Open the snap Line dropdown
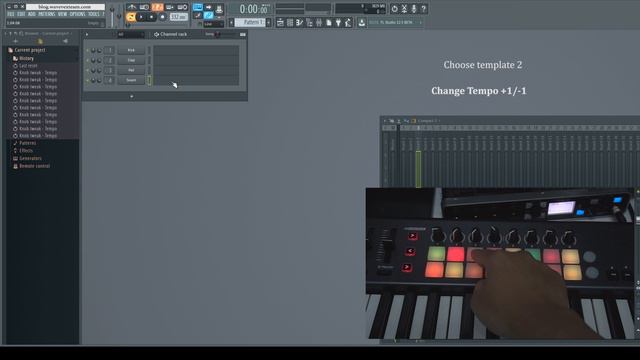 coord(213,24)
